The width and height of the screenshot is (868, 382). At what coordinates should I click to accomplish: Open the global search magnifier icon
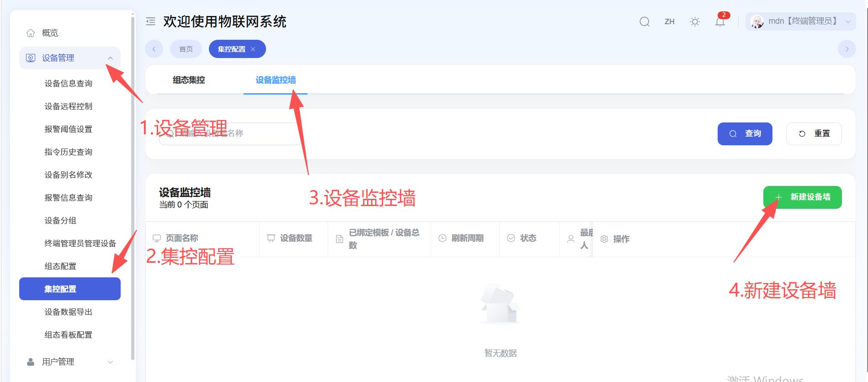point(644,21)
